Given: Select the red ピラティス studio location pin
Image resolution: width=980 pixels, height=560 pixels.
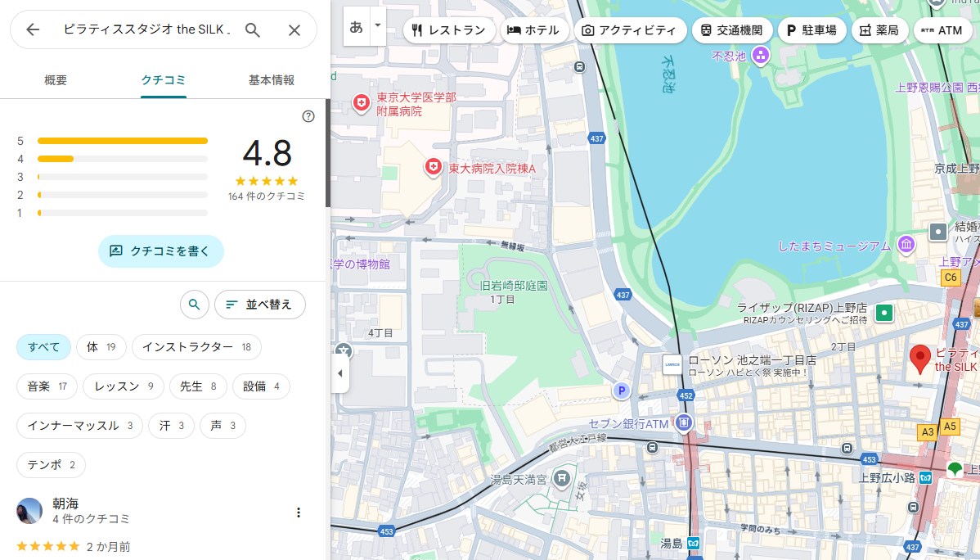Looking at the screenshot, I should pos(920,359).
